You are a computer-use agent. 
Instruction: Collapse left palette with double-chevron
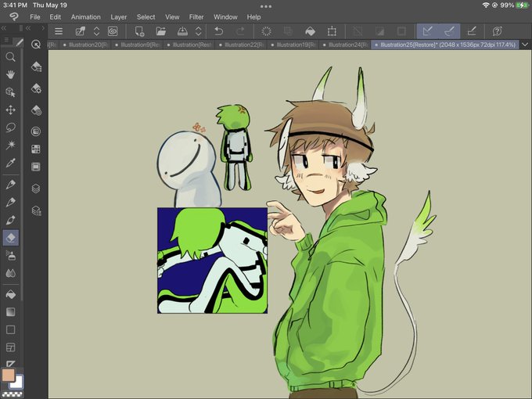point(4,28)
